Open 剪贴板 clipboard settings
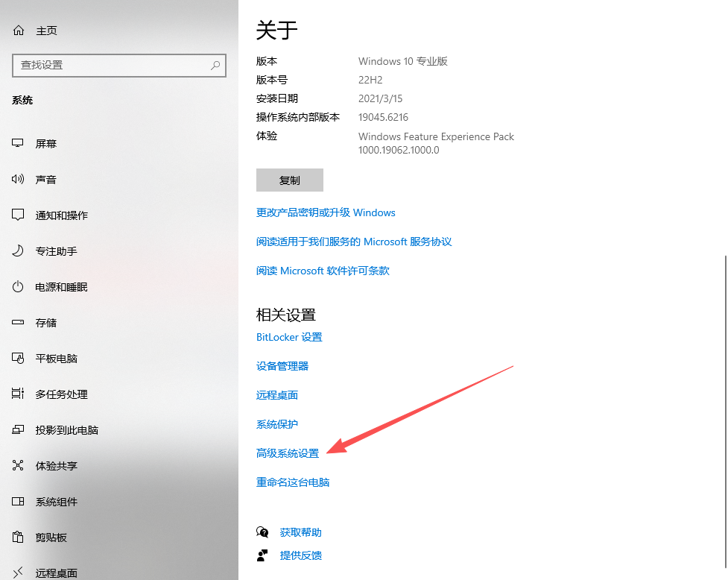Screen dimensions: 728x580 (x=51, y=538)
